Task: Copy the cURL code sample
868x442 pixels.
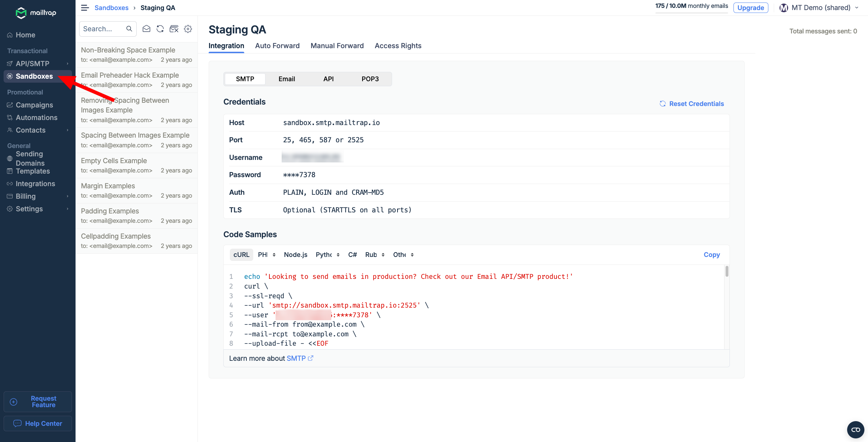Action: click(x=711, y=254)
